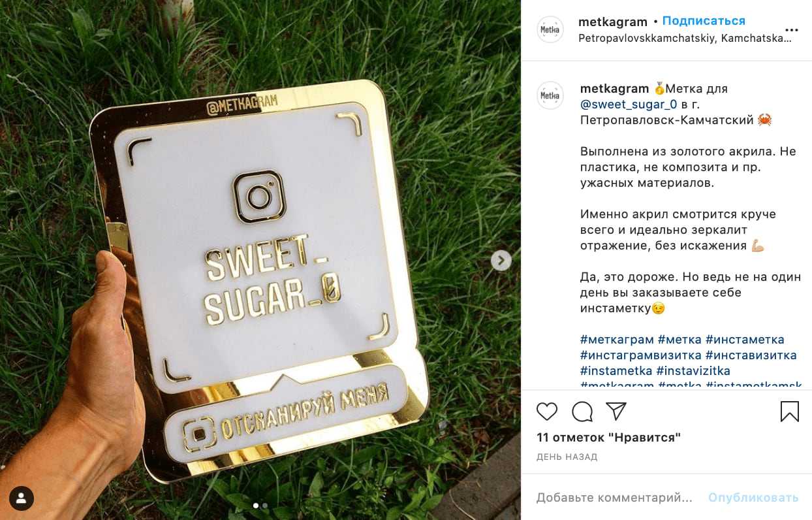Share post with paper plane icon

(616, 411)
